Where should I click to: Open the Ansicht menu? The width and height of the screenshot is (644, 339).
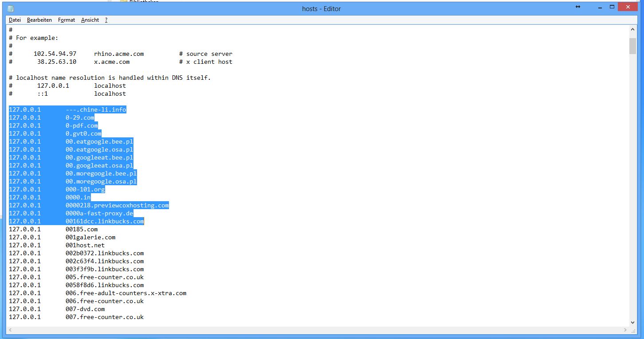tap(90, 20)
